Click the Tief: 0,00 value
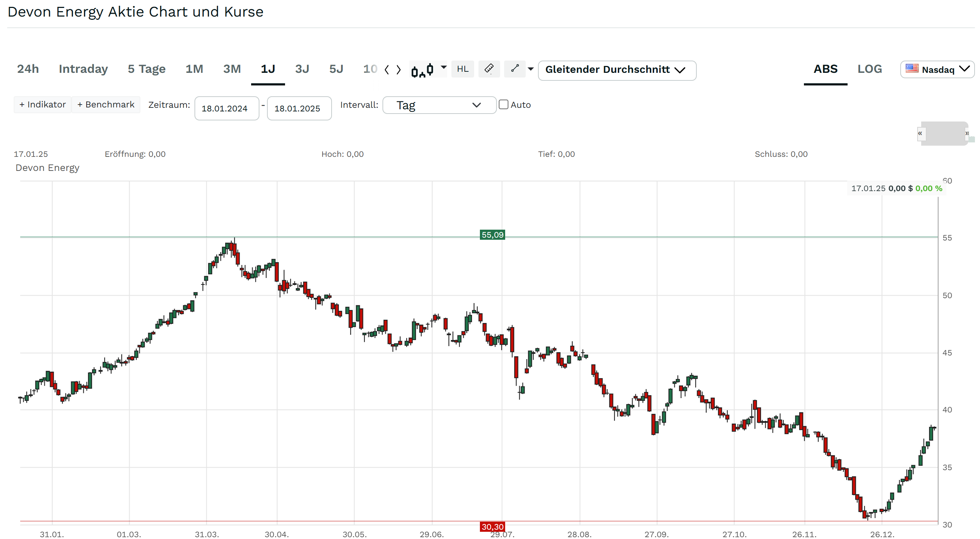Screen dimensions: 980x539 556,154
